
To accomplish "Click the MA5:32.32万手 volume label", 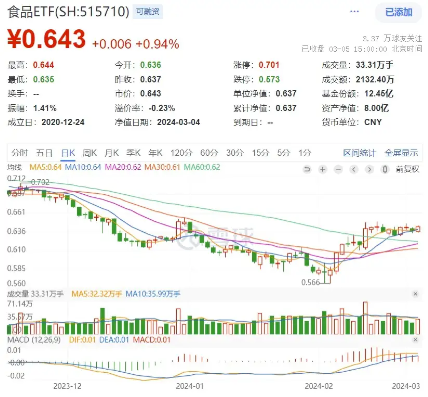I will tap(97, 294).
